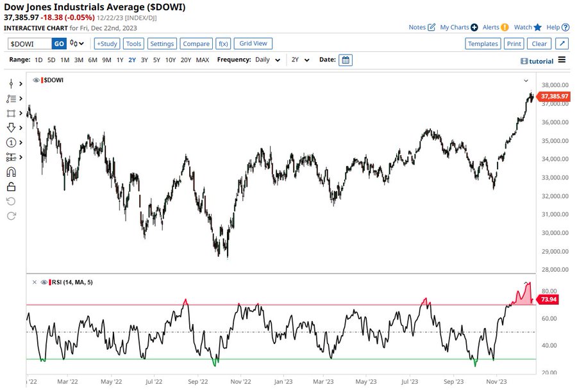
Task: Collapse the $DOWI price pane
Action: [x=526, y=81]
